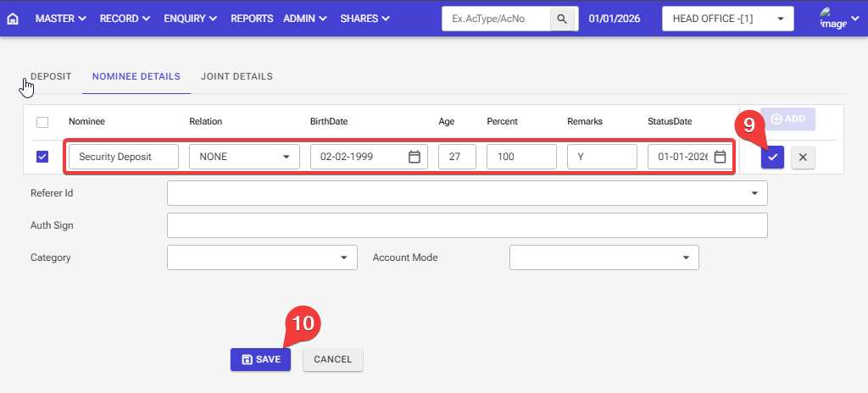
Task: Select the HEAD OFFICE branch dropdown
Action: tap(727, 19)
